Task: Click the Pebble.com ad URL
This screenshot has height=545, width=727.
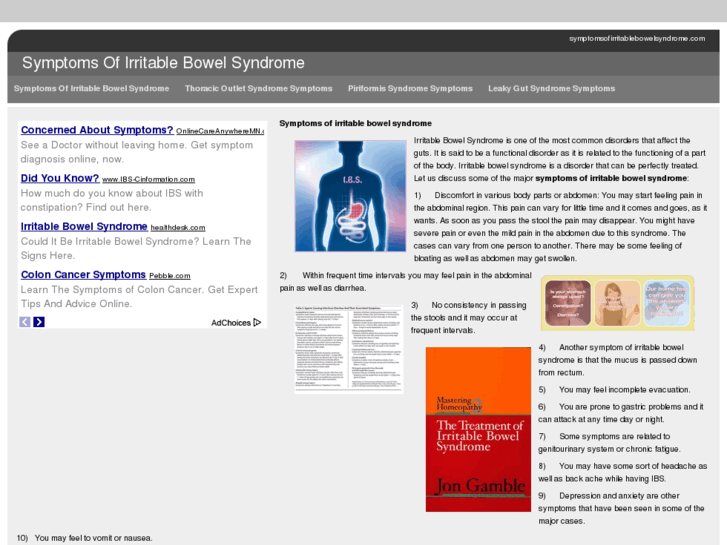Action: point(170,276)
